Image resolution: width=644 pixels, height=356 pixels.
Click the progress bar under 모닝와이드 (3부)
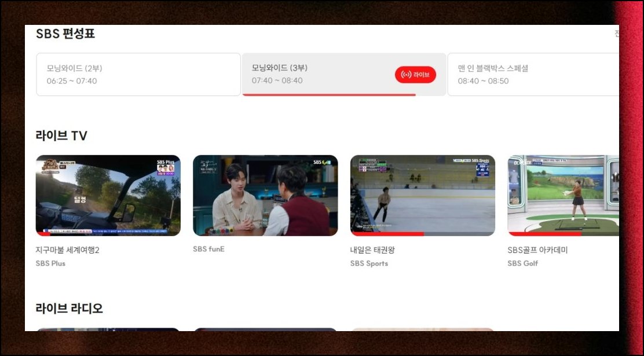329,95
